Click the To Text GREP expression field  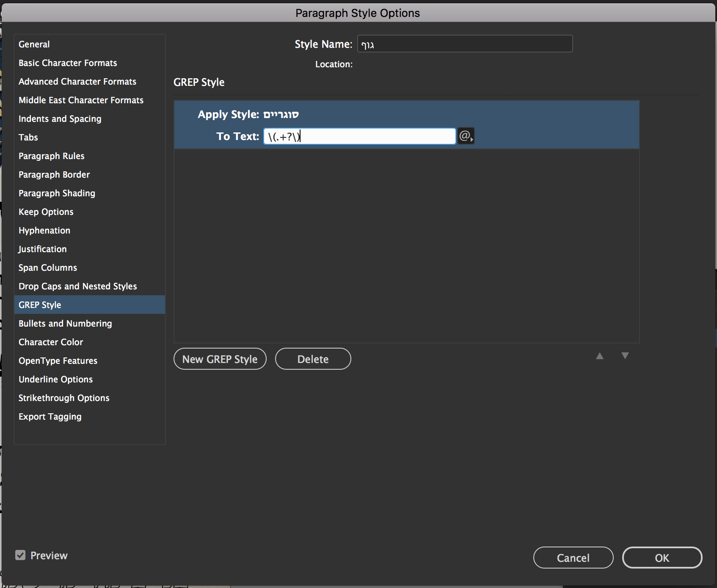[359, 136]
